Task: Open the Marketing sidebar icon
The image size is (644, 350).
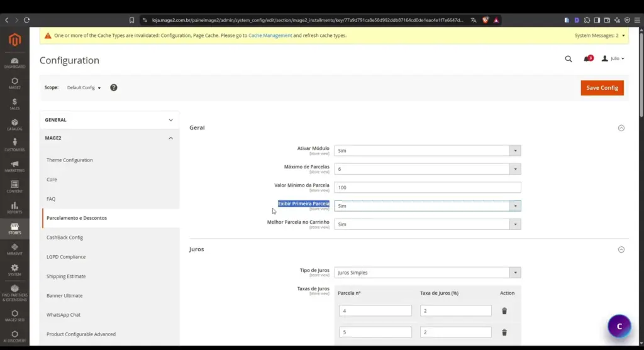Action: click(15, 166)
